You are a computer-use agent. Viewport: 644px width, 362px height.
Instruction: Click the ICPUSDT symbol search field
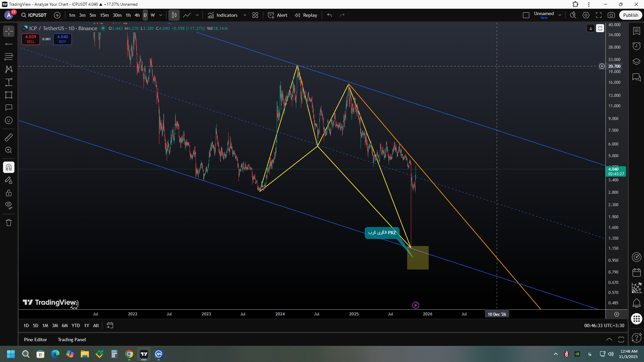coord(34,15)
